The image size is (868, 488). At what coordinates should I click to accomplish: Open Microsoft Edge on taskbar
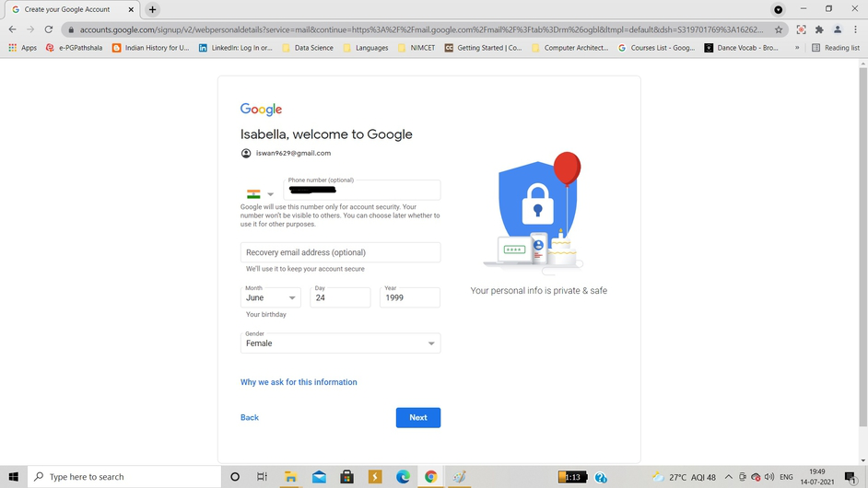tap(403, 476)
